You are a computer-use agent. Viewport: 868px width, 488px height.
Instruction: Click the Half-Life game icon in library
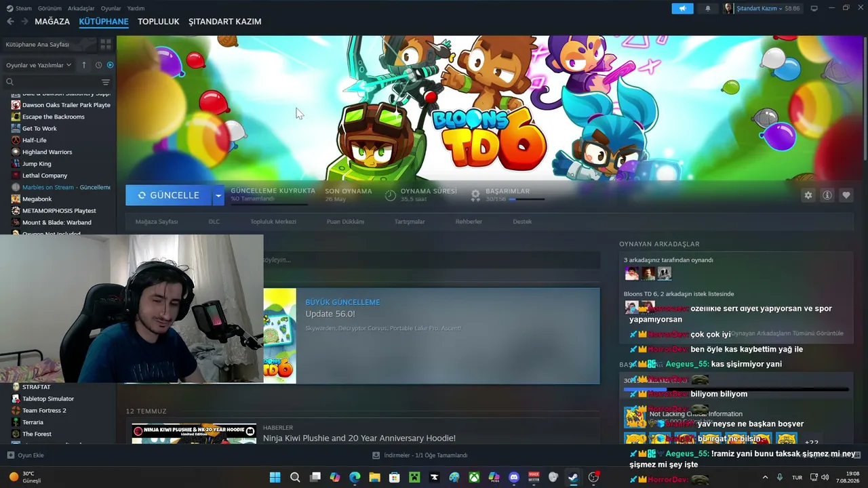tap(16, 140)
